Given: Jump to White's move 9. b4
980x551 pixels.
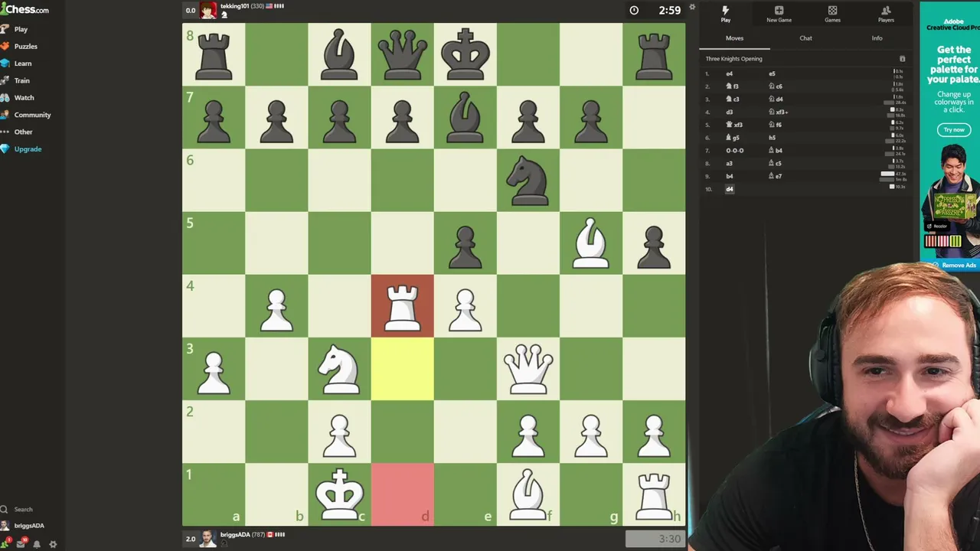Looking at the screenshot, I should point(730,176).
